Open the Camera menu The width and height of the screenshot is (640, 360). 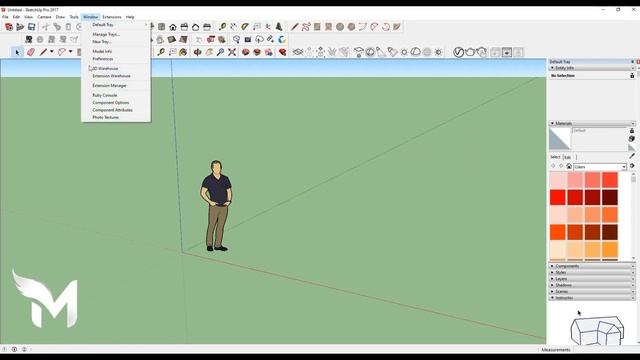pyautogui.click(x=44, y=17)
